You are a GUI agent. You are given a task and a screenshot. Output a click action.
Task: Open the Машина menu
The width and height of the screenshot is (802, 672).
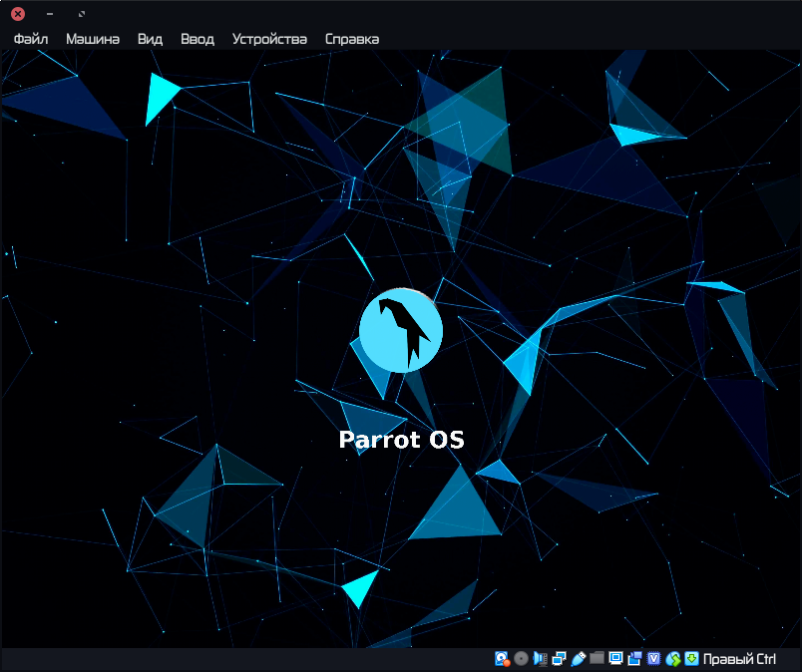93,39
